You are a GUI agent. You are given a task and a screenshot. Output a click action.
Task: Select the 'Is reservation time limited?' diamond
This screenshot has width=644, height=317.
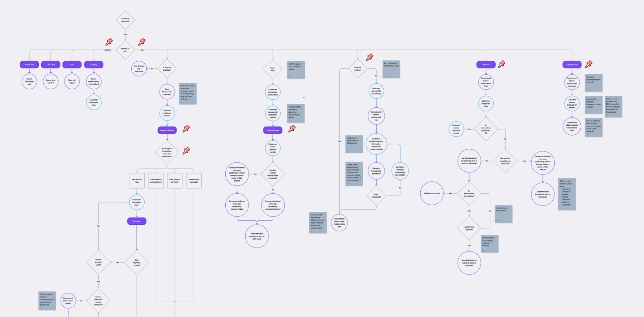(469, 193)
